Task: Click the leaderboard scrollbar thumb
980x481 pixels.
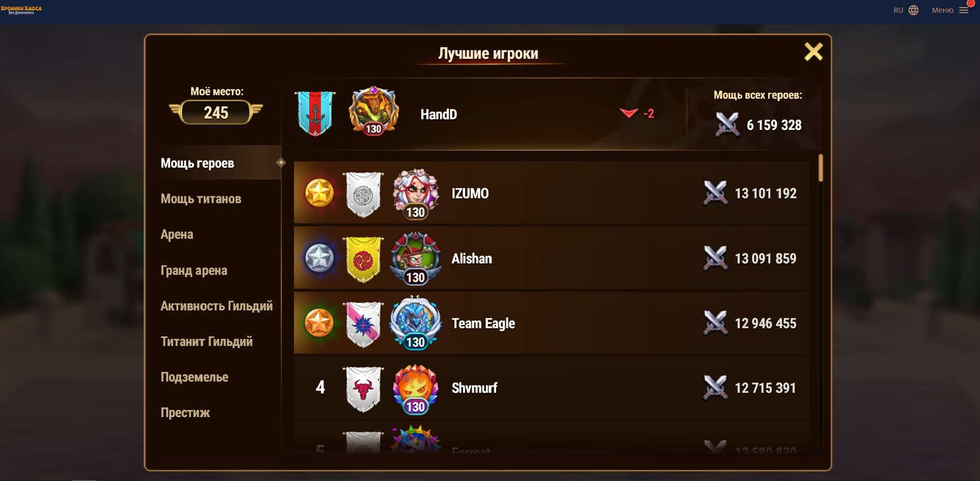Action: (x=821, y=168)
